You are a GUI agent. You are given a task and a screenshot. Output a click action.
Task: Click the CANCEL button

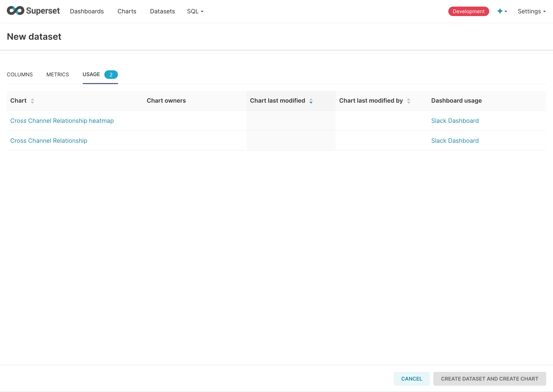click(411, 379)
